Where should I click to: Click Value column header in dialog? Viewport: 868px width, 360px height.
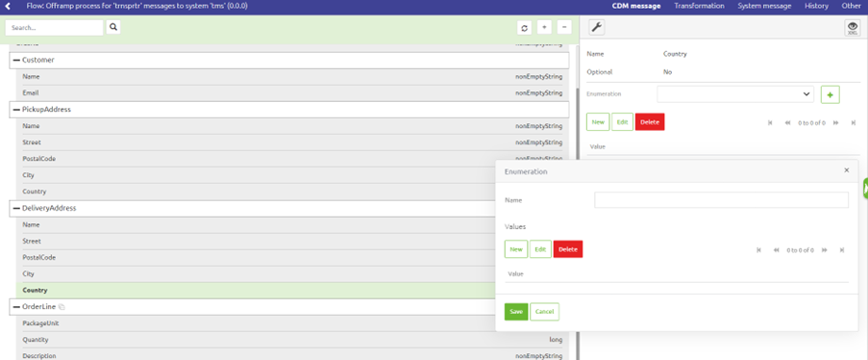pyautogui.click(x=516, y=274)
